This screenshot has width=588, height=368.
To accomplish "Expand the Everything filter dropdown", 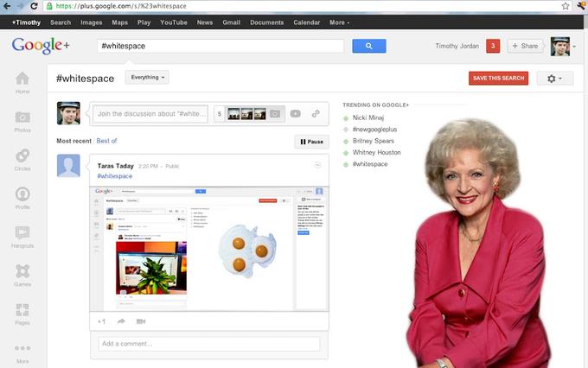I will pyautogui.click(x=147, y=77).
